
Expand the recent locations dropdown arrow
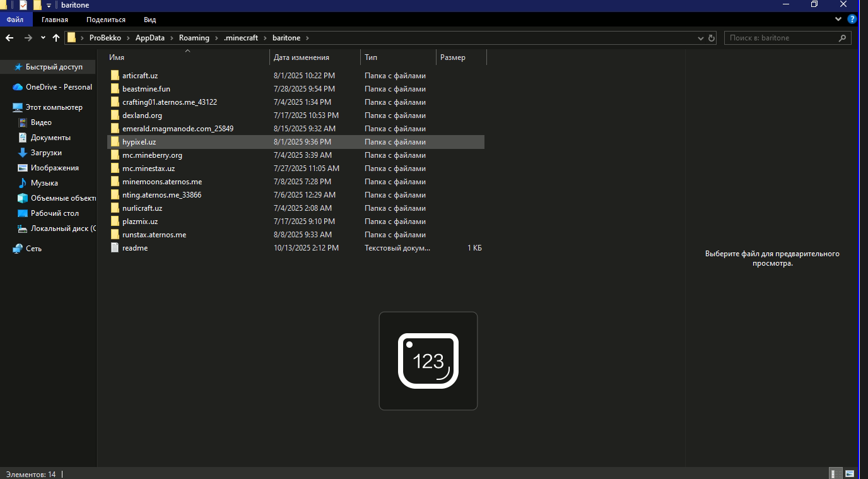(x=43, y=38)
